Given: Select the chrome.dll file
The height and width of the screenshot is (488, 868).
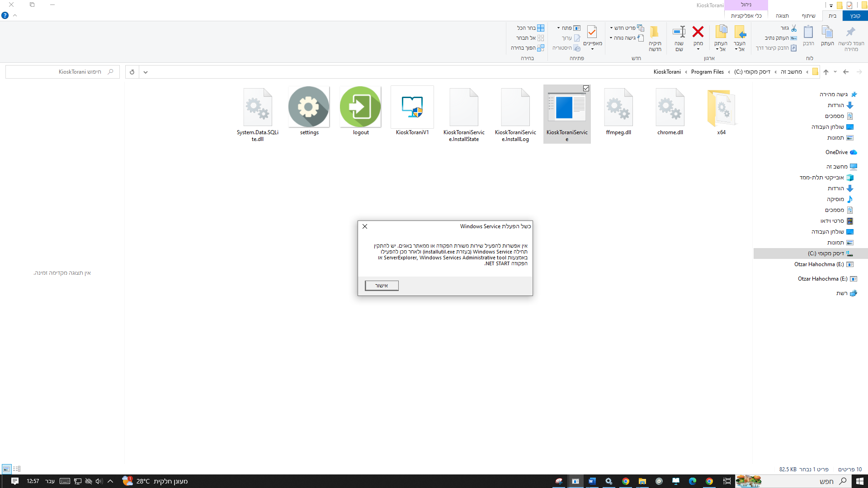Looking at the screenshot, I should pos(670,112).
